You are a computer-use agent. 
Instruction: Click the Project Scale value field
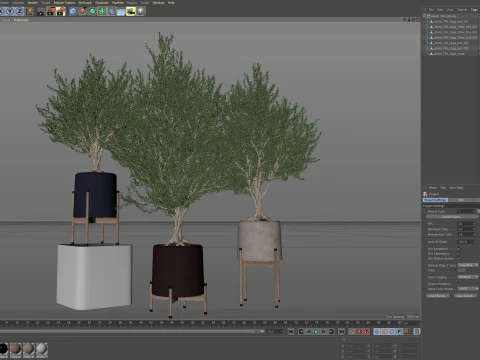tap(466, 211)
